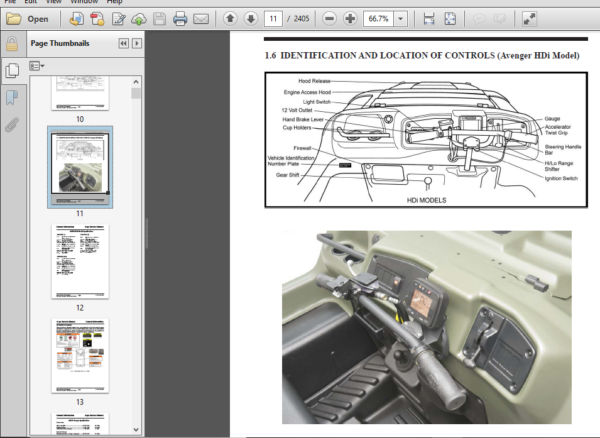This screenshot has height=438, width=600.
Task: Zoom in with plus button
Action: pos(350,18)
